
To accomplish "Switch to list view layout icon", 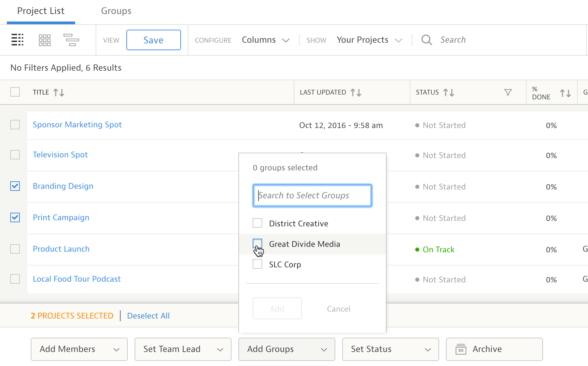I will pos(17,40).
